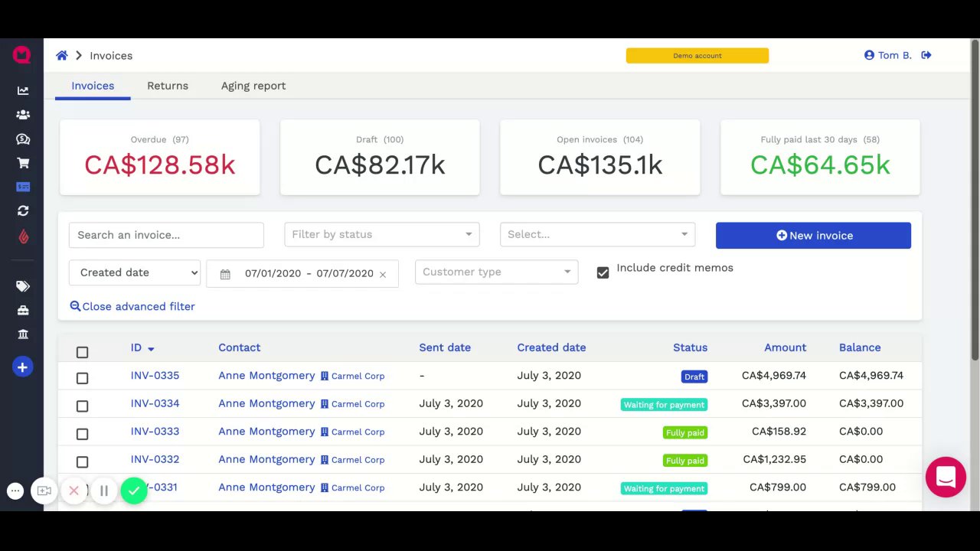Sort by the Status column
The height and width of the screenshot is (551, 980).
[x=690, y=347]
